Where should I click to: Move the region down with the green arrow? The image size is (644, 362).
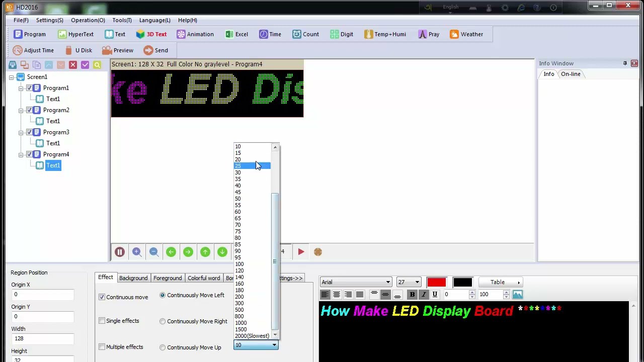(x=222, y=252)
